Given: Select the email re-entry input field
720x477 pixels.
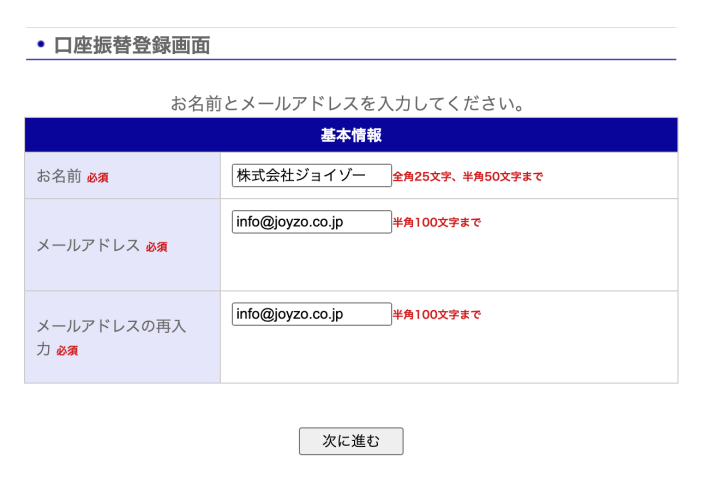Looking at the screenshot, I should point(311,314).
